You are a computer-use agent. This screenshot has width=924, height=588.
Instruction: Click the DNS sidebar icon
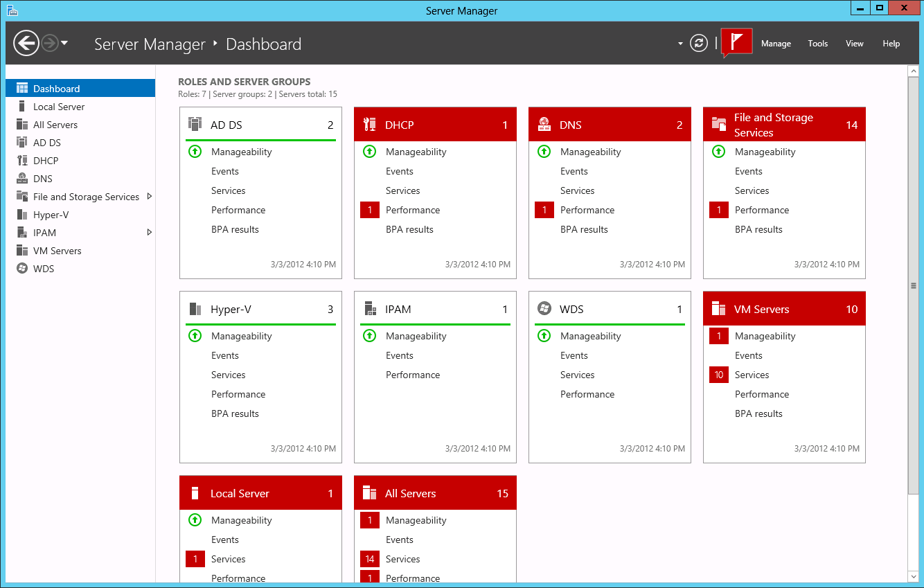21,179
